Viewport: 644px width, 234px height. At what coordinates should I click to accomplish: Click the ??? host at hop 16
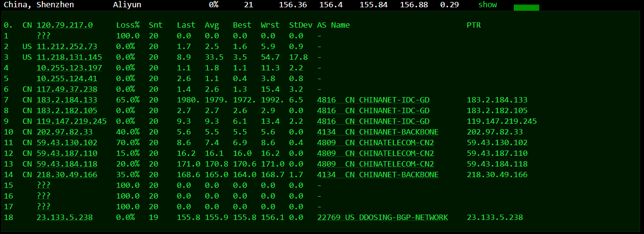click(x=44, y=196)
